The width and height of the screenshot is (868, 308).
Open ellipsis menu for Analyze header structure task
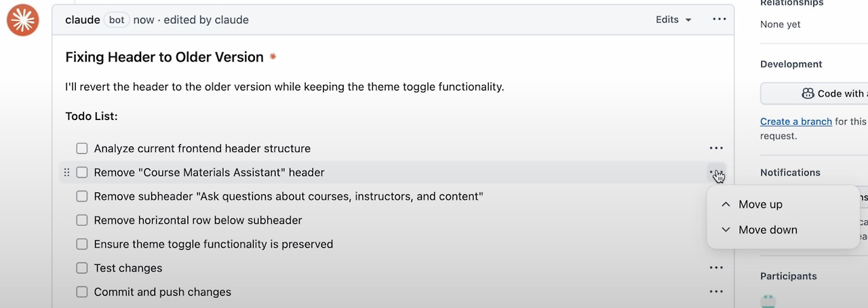coord(716,148)
